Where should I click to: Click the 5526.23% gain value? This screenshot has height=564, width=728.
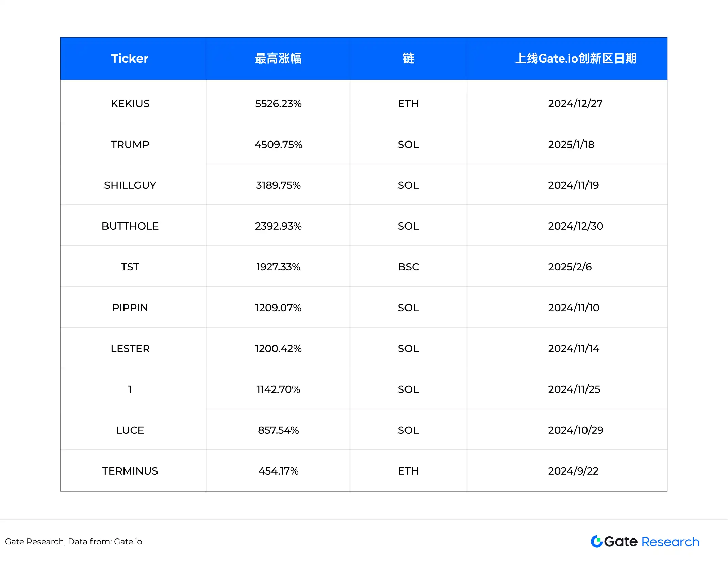(x=278, y=103)
